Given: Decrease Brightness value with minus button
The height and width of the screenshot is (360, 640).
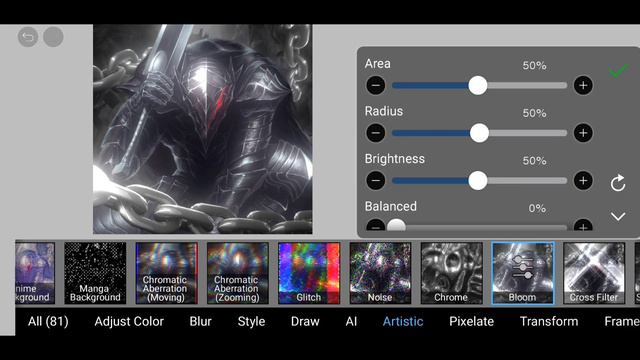Looking at the screenshot, I should pyautogui.click(x=376, y=180).
